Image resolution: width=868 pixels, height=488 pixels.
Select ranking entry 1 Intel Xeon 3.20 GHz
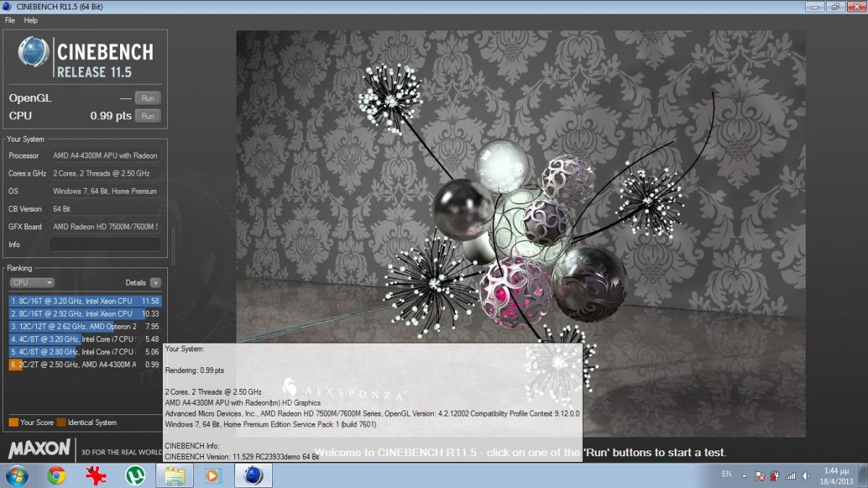tap(85, 300)
